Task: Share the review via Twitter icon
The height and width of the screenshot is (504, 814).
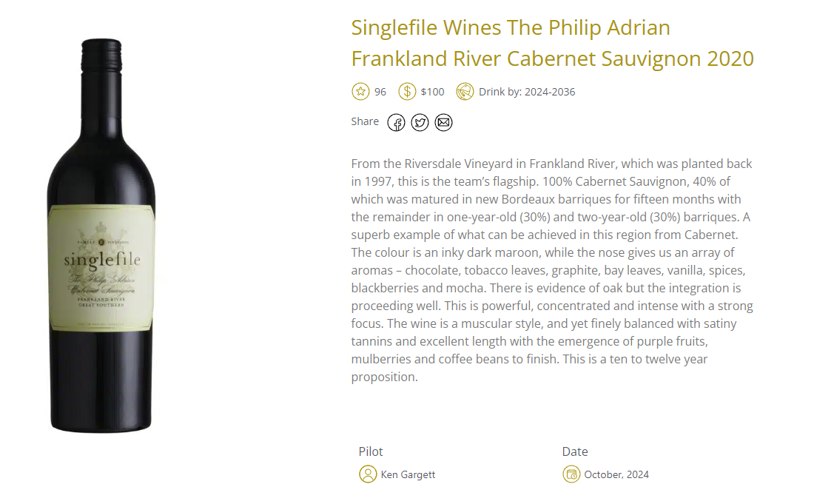Action: click(x=420, y=123)
